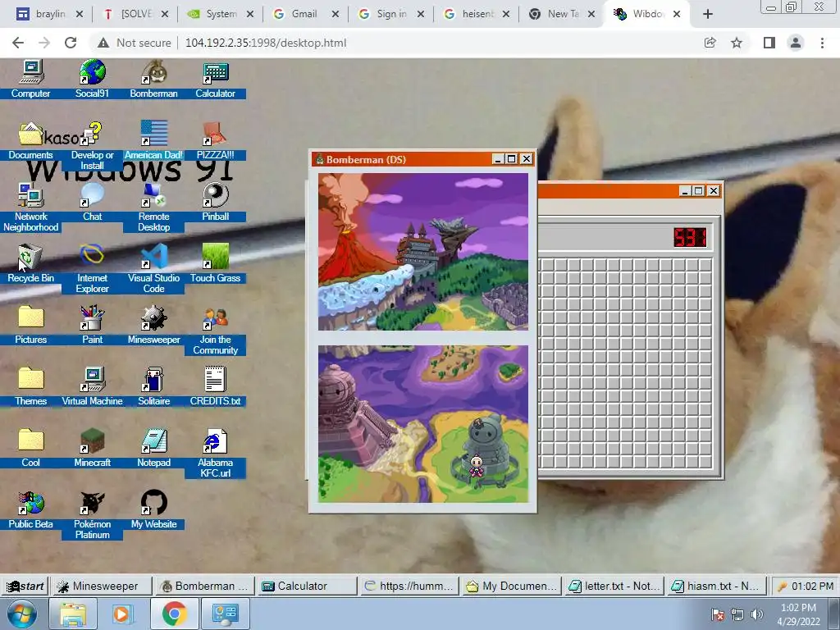
Task: Click the Wibdows 91 start button
Action: [25, 586]
